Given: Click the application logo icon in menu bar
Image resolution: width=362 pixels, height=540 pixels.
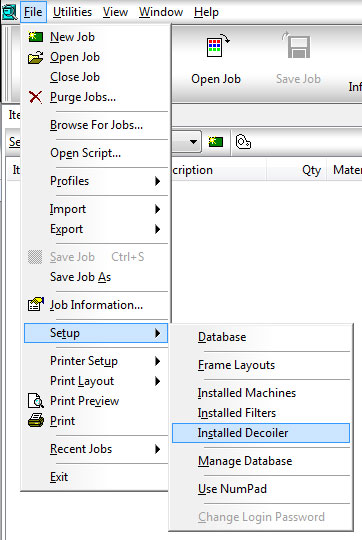Looking at the screenshot, I should 9,12.
